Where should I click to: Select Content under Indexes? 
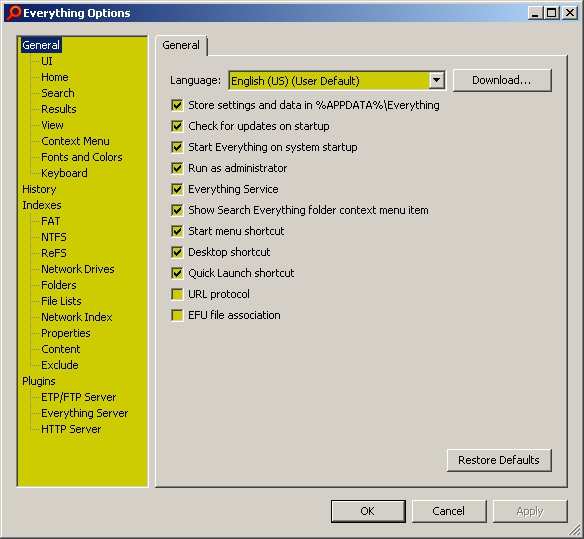pos(61,349)
